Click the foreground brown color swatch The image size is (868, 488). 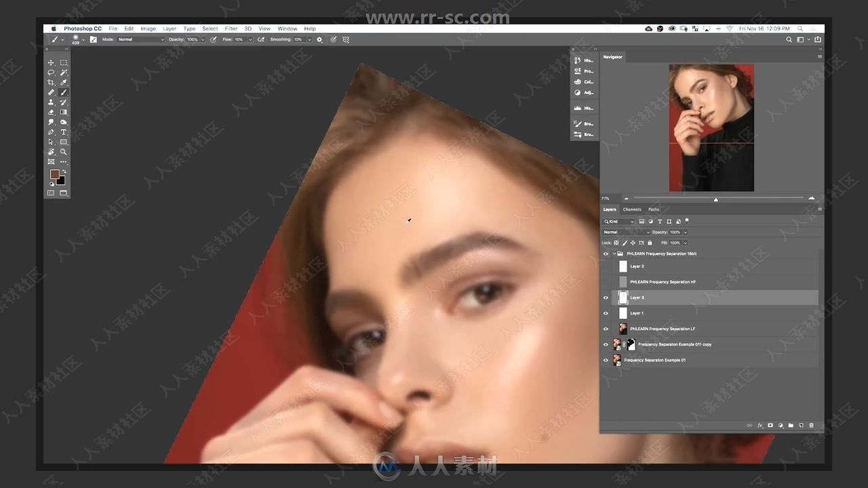click(x=54, y=174)
